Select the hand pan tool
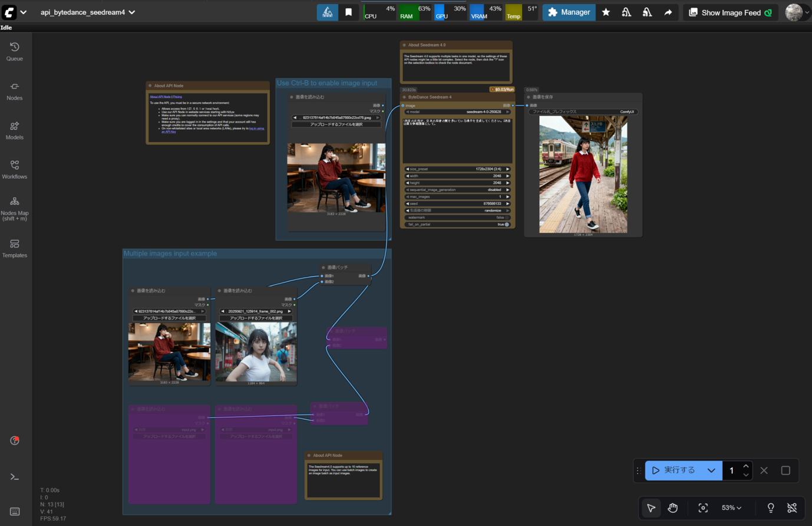 pos(672,508)
